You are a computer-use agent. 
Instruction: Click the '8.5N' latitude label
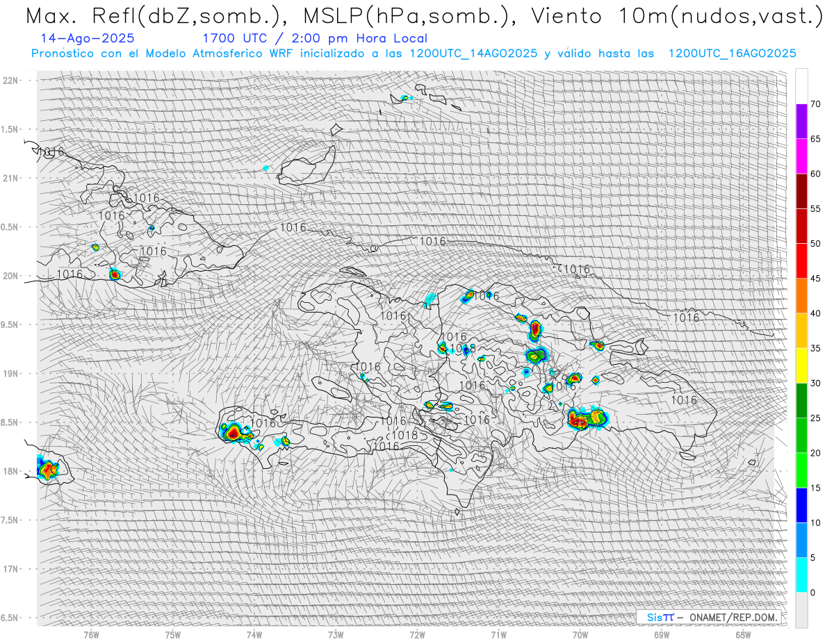pos(10,422)
